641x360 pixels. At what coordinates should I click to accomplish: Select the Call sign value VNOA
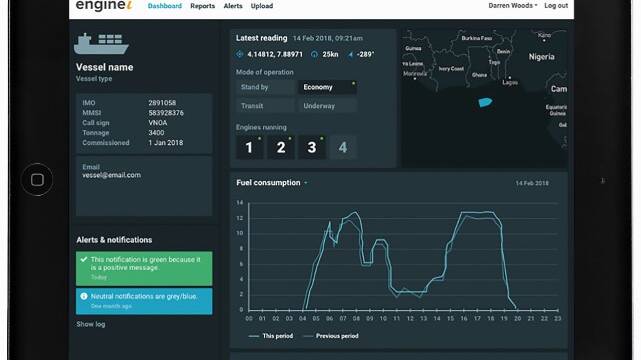158,123
